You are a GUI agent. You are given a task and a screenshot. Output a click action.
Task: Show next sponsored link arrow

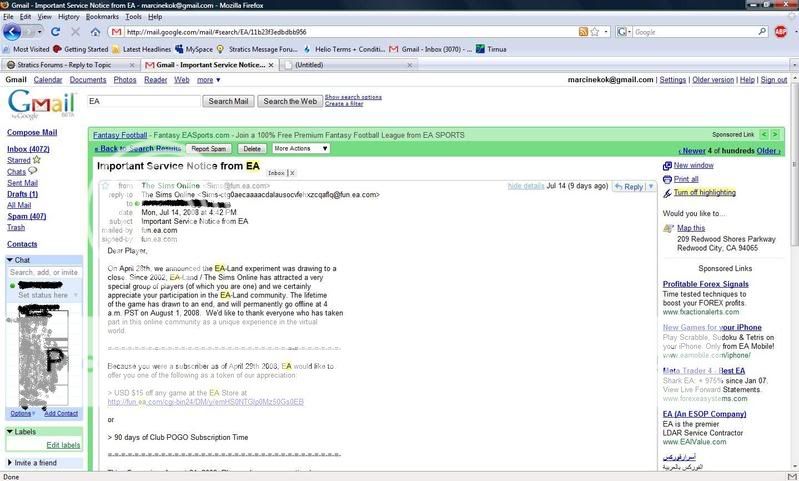tap(775, 135)
